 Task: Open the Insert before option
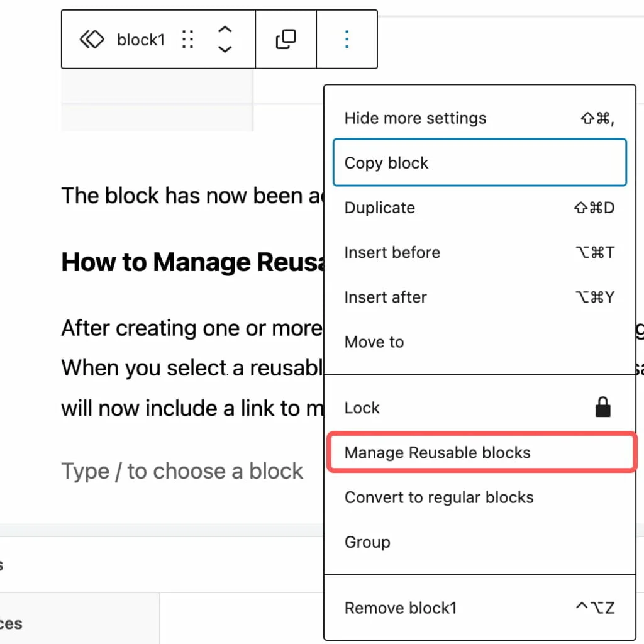(x=392, y=252)
